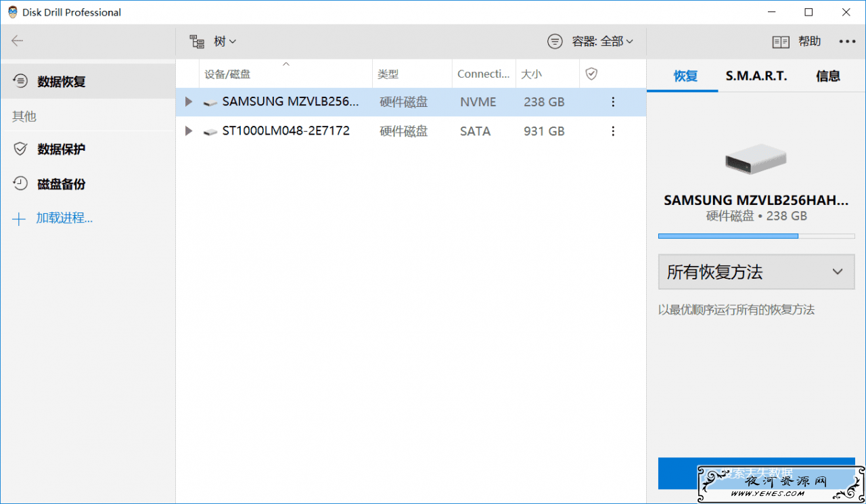Viewport: 866px width, 504px height.
Task: Click the 931 GB size cell
Action: (x=544, y=131)
